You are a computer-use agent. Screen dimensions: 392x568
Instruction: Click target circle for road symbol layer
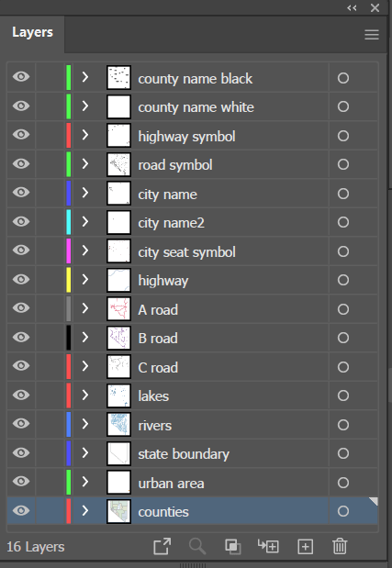[343, 164]
